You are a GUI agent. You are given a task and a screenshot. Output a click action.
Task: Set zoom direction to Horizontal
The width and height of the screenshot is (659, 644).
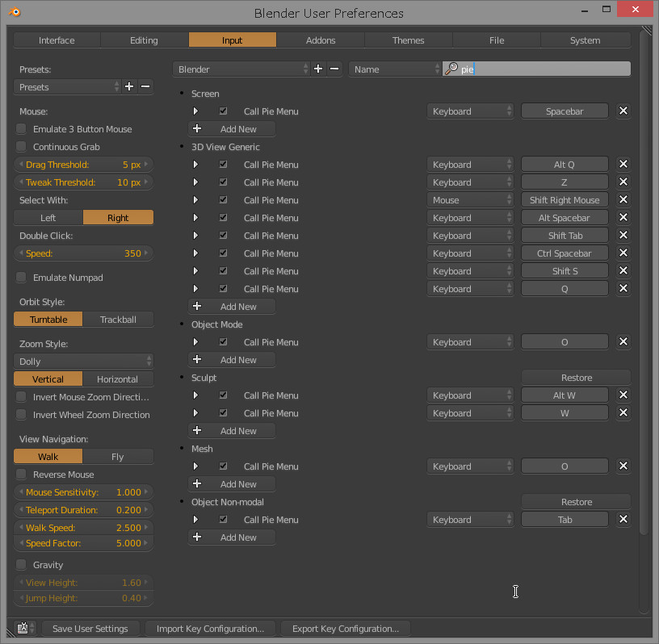tap(118, 379)
